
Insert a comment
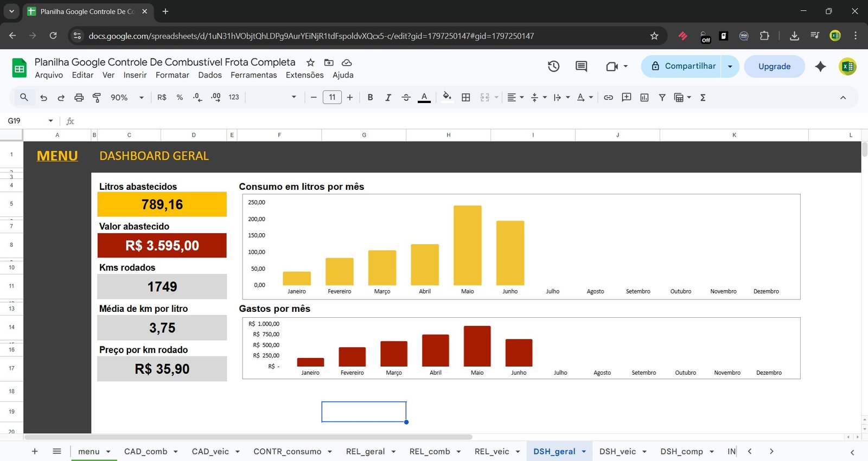(626, 98)
